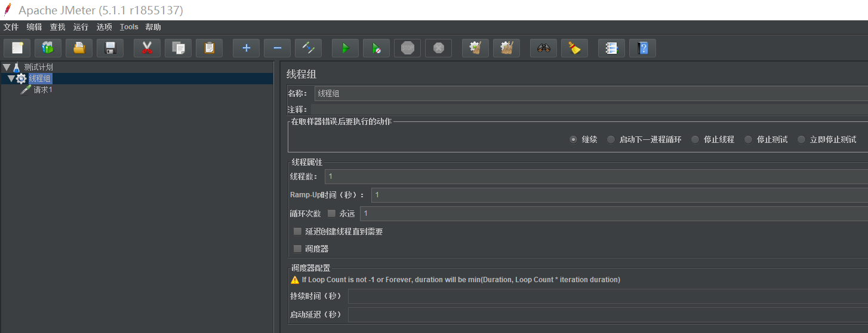
Task: Click the Open file folder icon
Action: point(79,48)
